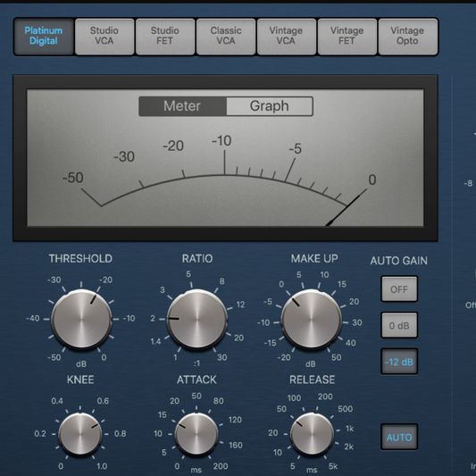Click the Knee knob
This screenshot has height=476, width=476.
[x=80, y=434]
